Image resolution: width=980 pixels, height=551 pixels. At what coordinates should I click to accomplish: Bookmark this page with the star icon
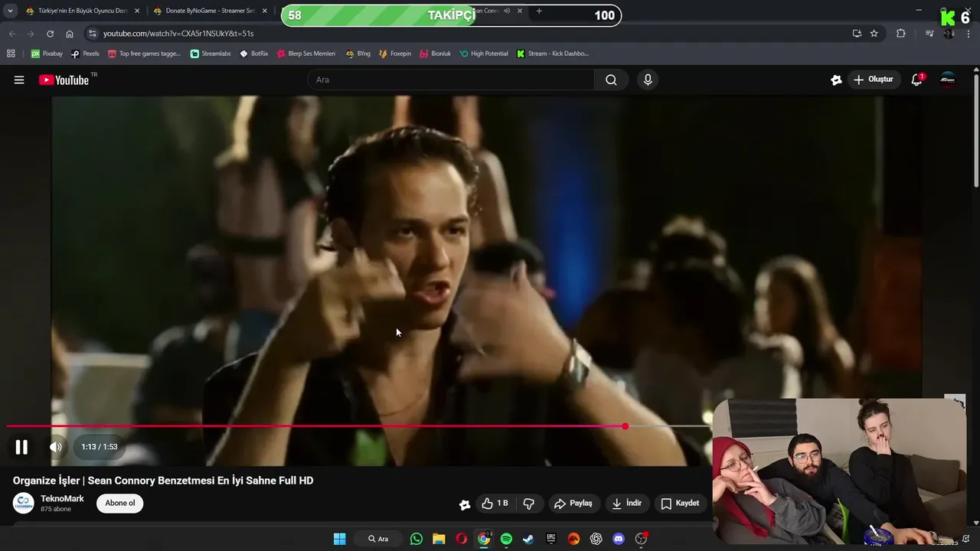point(874,34)
